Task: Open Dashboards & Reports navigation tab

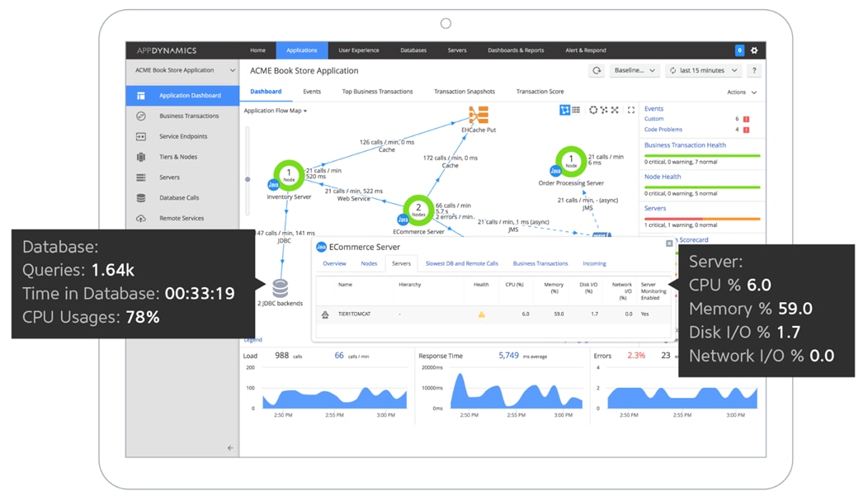Action: pyautogui.click(x=516, y=50)
